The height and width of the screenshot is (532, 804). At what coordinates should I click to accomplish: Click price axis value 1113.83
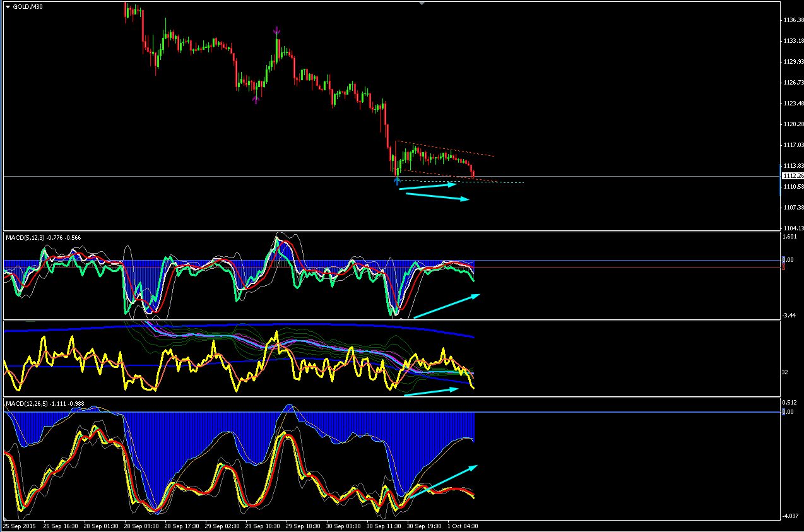pos(793,166)
